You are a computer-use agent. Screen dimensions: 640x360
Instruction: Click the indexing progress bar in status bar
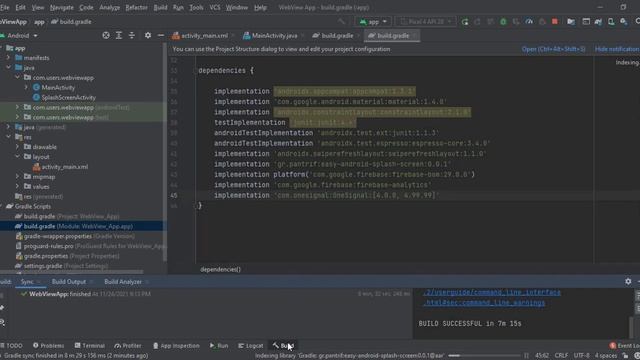click(x=484, y=356)
